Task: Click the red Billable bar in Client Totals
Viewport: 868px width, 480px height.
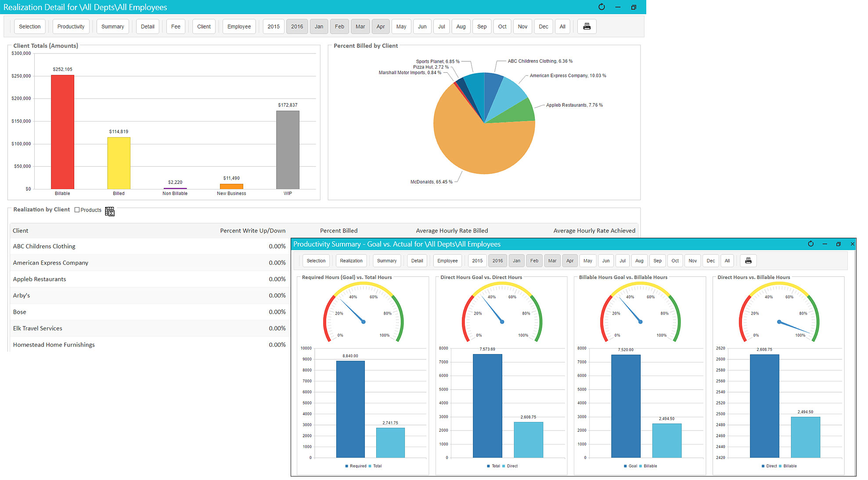Action: [62, 132]
